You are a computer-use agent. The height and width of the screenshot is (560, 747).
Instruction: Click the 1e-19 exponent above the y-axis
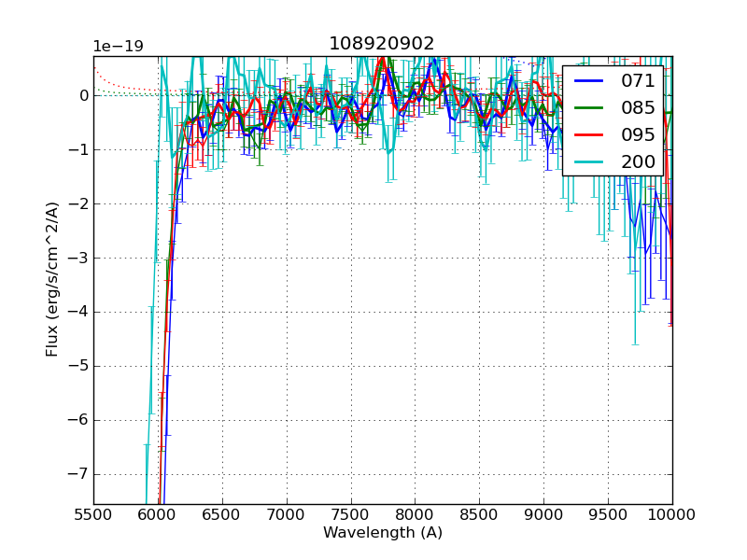[x=118, y=47]
